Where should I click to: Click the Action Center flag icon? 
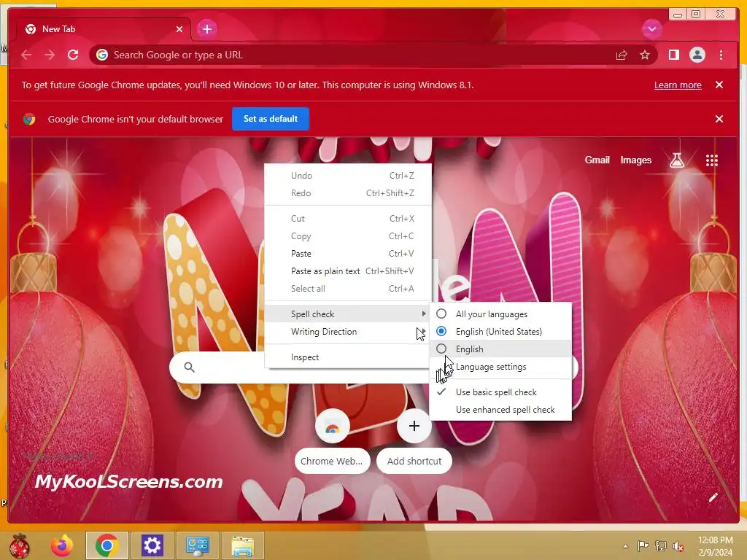[x=643, y=545]
